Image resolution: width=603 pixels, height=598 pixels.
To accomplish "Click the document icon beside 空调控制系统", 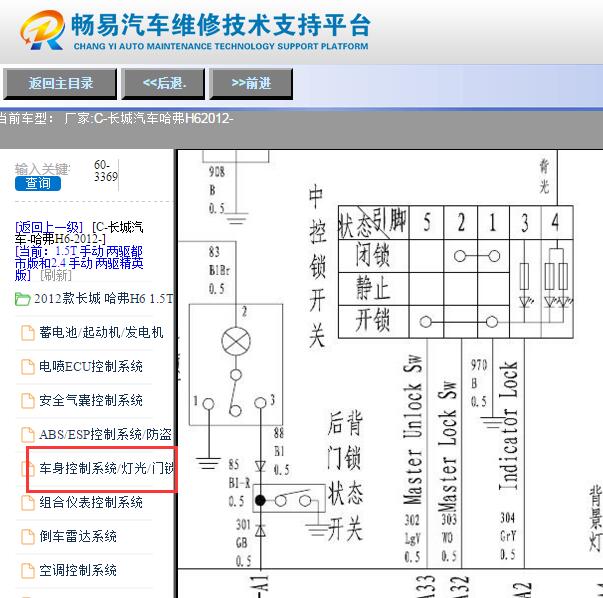I will [x=27, y=571].
